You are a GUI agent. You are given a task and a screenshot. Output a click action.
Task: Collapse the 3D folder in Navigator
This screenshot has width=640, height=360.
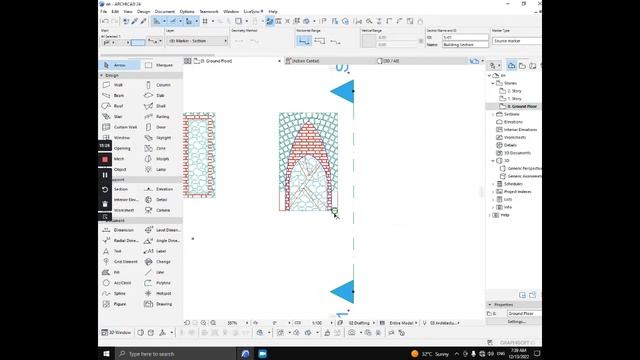[x=493, y=161]
